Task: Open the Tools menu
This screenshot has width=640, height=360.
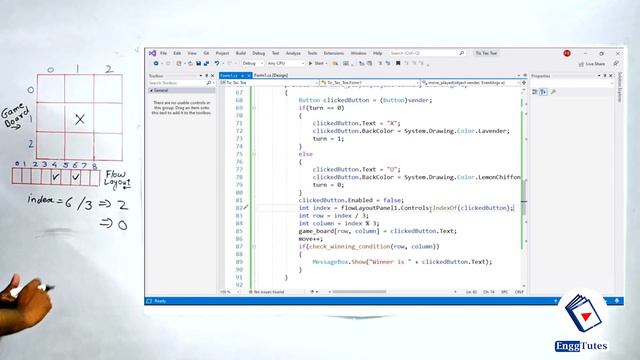Action: 312,53
